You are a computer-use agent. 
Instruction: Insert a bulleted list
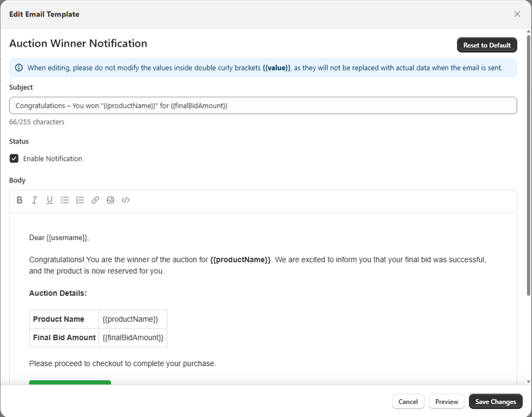65,200
